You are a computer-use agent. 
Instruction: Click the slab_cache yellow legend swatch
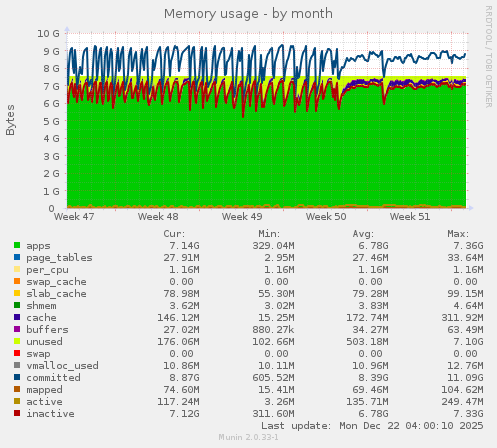(17, 293)
